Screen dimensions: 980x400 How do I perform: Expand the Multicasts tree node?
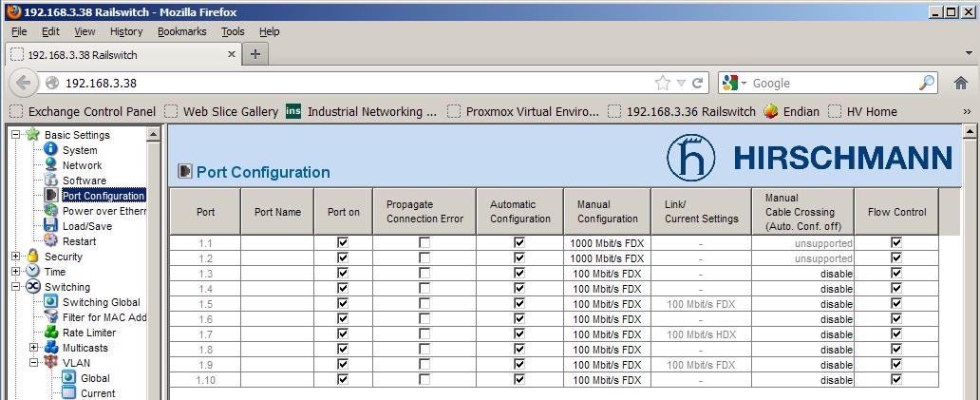[34, 348]
